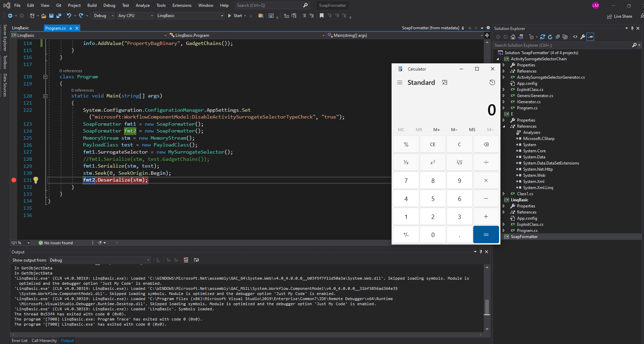Click the Clear All output icon
Viewport: 644px width, 344px height.
point(186,260)
